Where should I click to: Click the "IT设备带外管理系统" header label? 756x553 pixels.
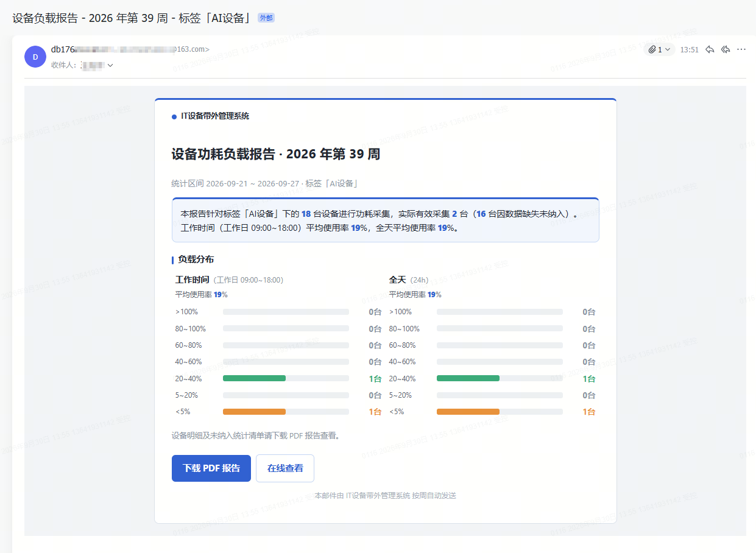pyautogui.click(x=215, y=116)
